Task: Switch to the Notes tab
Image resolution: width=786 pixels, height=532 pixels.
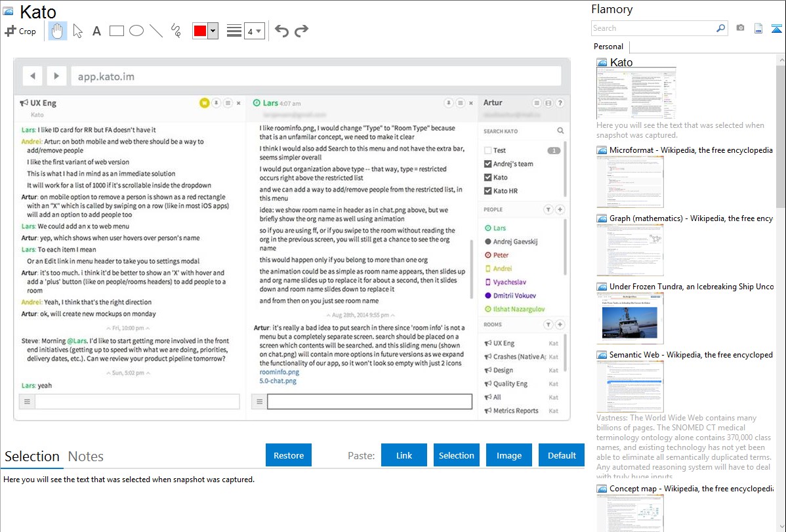Action: [86, 457]
